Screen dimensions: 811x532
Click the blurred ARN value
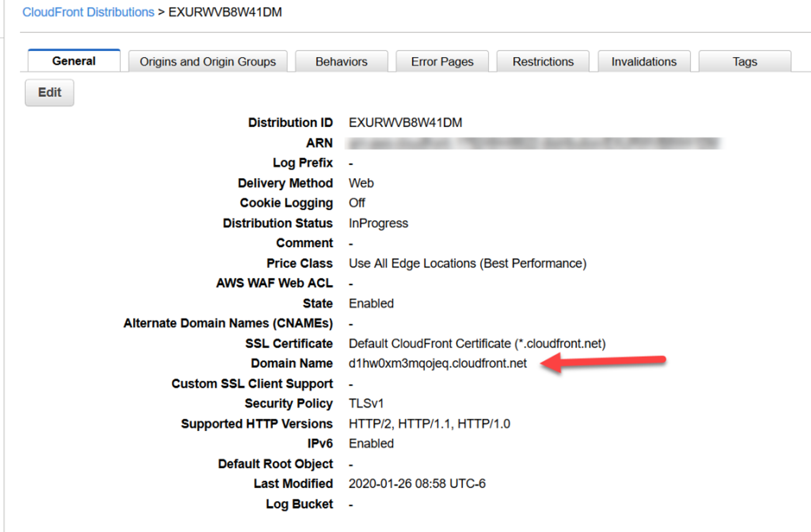point(534,143)
